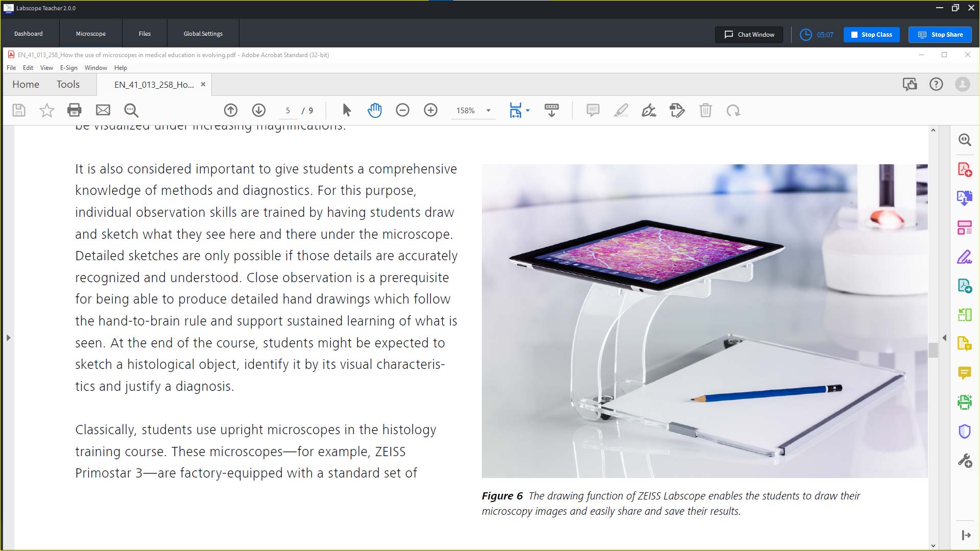Click the Hand tool to pan document
Image resolution: width=980 pixels, height=551 pixels.
[374, 110]
